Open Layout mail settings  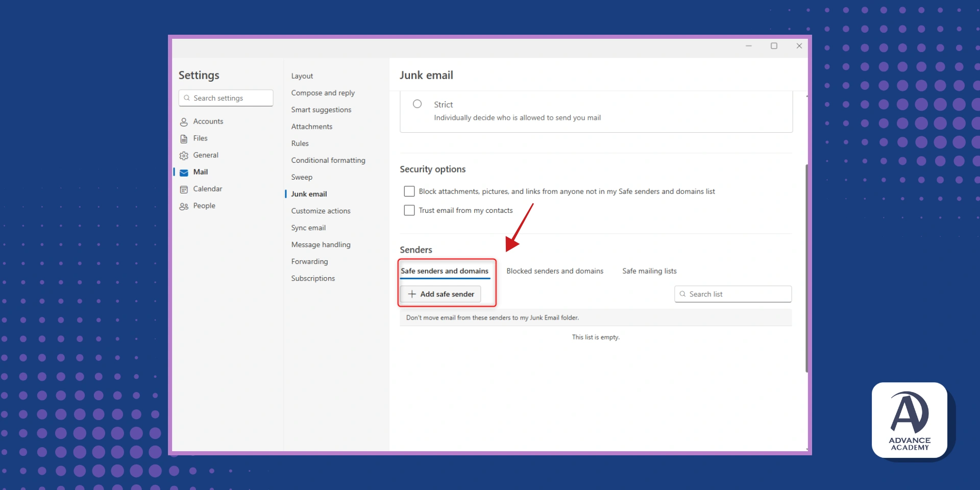[302, 76]
